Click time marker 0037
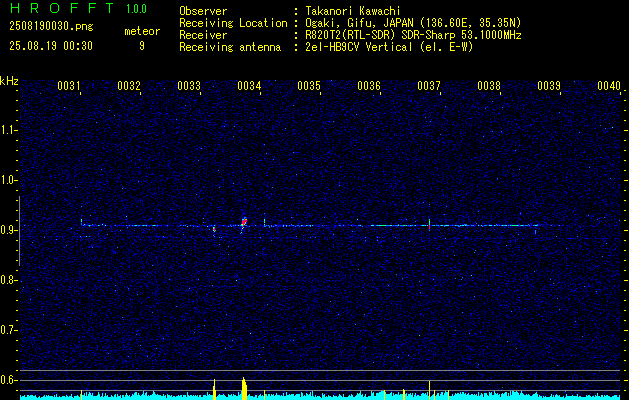 coord(429,86)
